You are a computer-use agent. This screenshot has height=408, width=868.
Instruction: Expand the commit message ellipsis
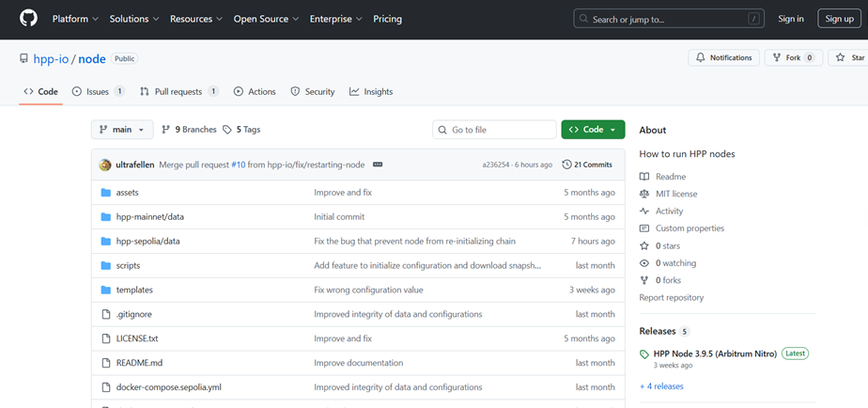point(378,165)
